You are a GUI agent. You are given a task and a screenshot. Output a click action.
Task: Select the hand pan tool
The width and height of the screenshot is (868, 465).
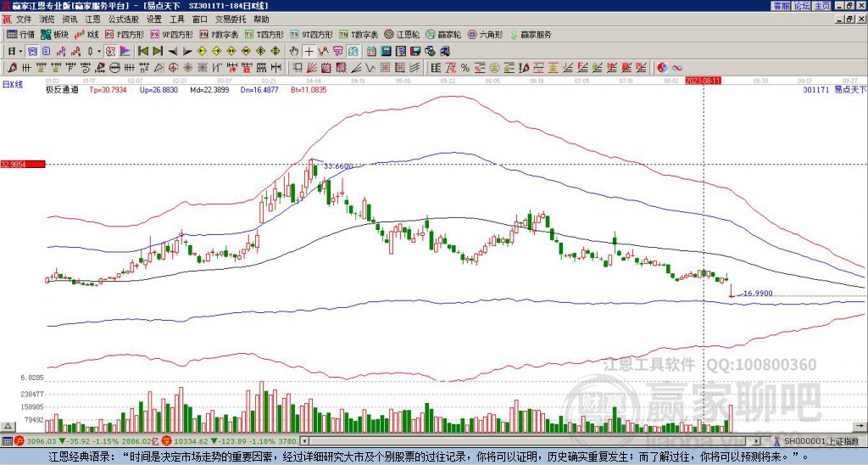(x=294, y=52)
